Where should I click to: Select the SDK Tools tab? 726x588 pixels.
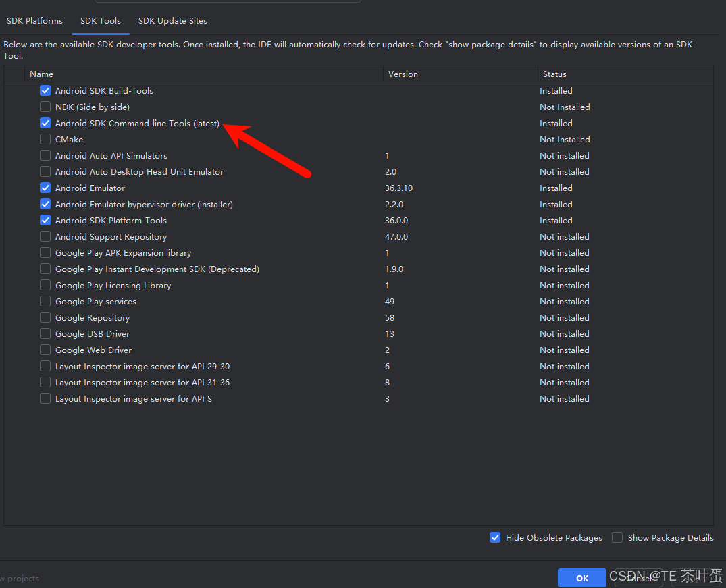point(101,21)
